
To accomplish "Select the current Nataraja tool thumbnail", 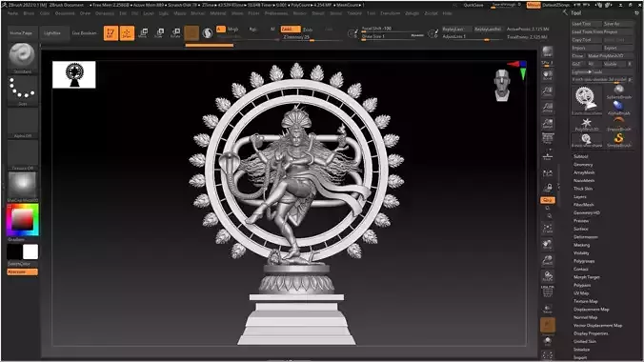I will tap(587, 100).
